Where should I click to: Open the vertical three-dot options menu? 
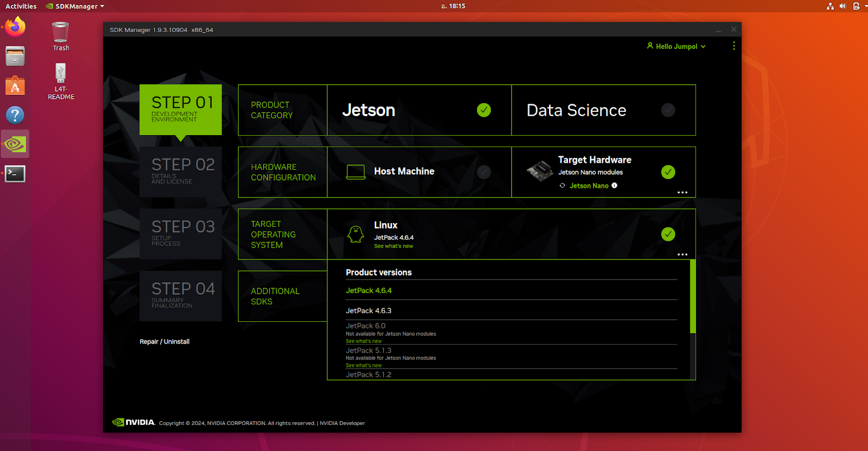pos(734,46)
